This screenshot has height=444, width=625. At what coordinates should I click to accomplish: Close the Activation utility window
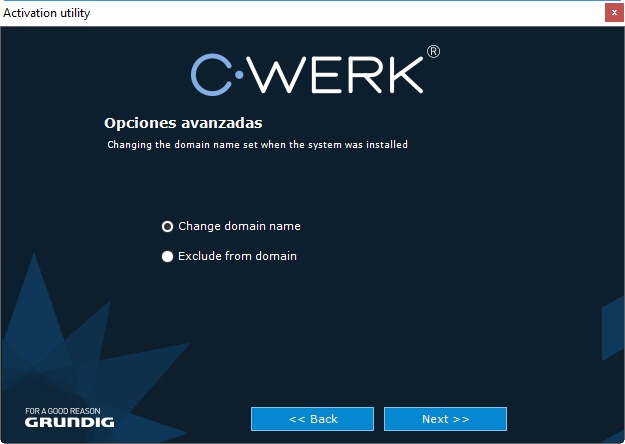coord(613,12)
